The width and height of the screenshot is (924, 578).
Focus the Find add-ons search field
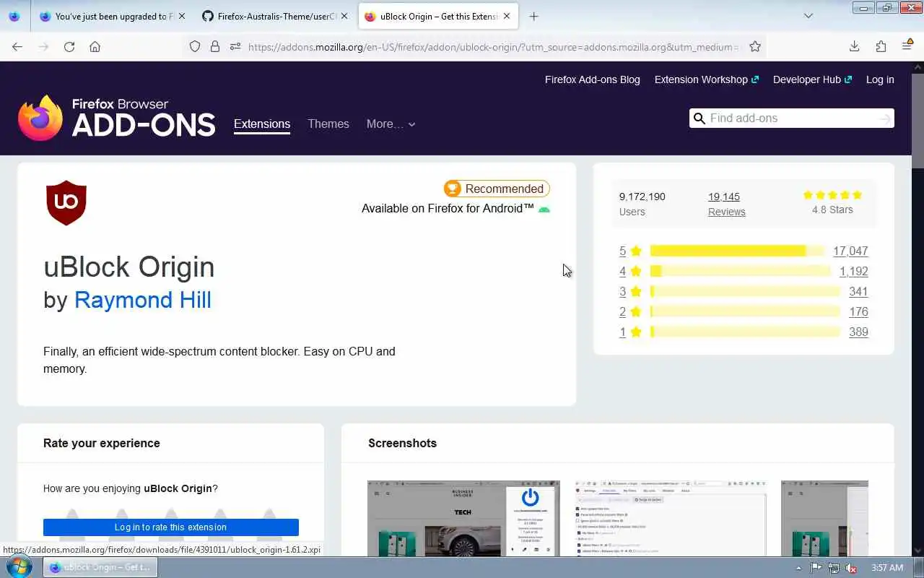tap(791, 118)
